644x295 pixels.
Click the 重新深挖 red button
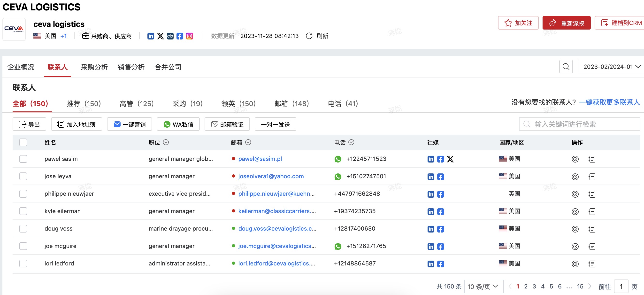click(566, 23)
